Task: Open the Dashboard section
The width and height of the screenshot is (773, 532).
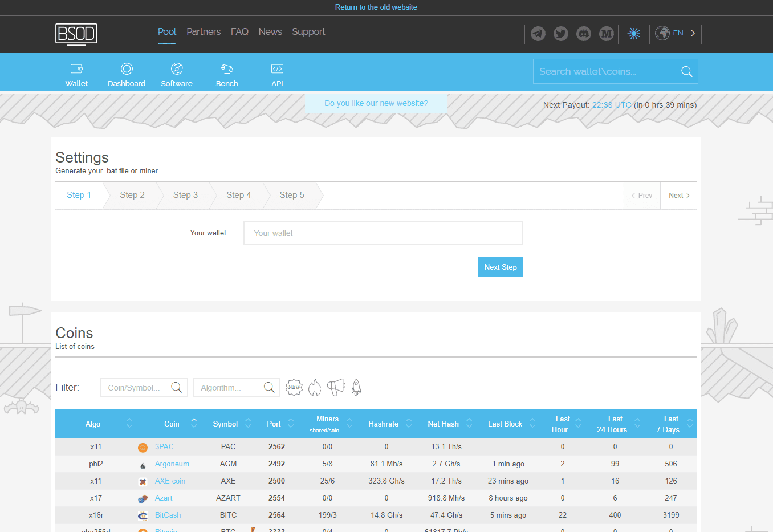Action: [127, 75]
